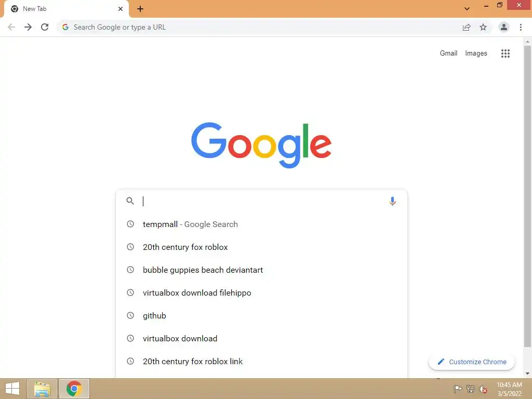This screenshot has height=399, width=532.
Task: Open the Action Center flag icon
Action: click(x=458, y=389)
